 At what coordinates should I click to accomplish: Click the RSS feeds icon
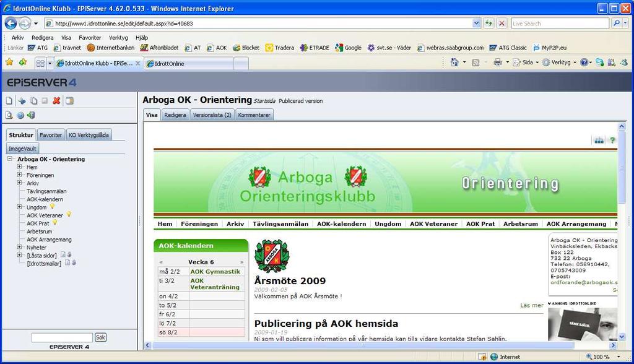coord(476,63)
